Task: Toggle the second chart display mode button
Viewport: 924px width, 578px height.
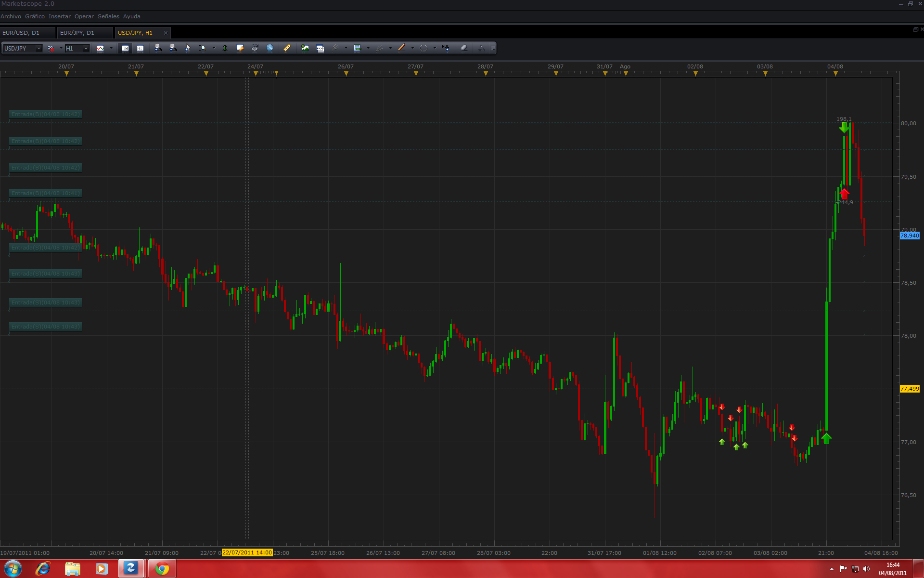Action: pyautogui.click(x=140, y=48)
